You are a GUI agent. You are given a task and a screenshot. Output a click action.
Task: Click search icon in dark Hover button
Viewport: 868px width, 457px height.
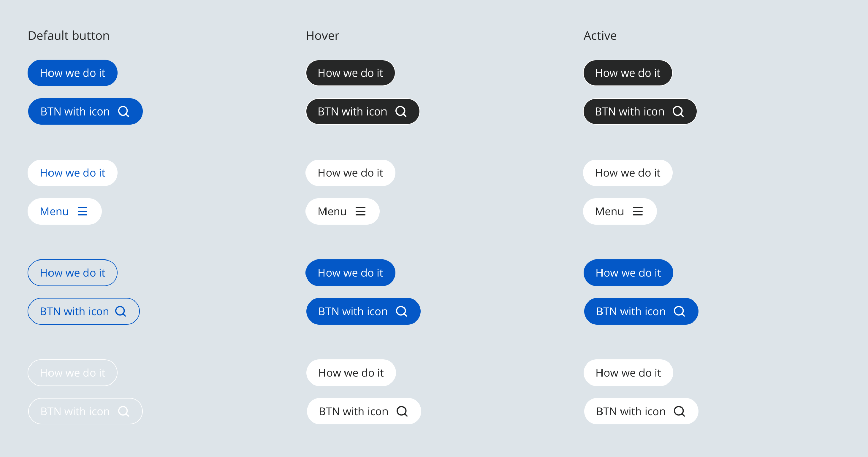pyautogui.click(x=401, y=111)
